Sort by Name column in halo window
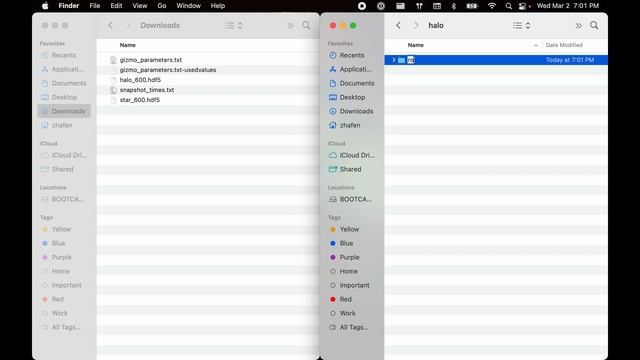The width and height of the screenshot is (640, 360). (x=416, y=45)
